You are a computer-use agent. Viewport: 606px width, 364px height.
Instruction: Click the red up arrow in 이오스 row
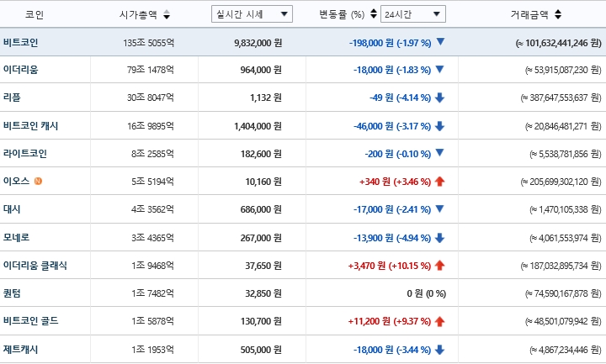439,181
